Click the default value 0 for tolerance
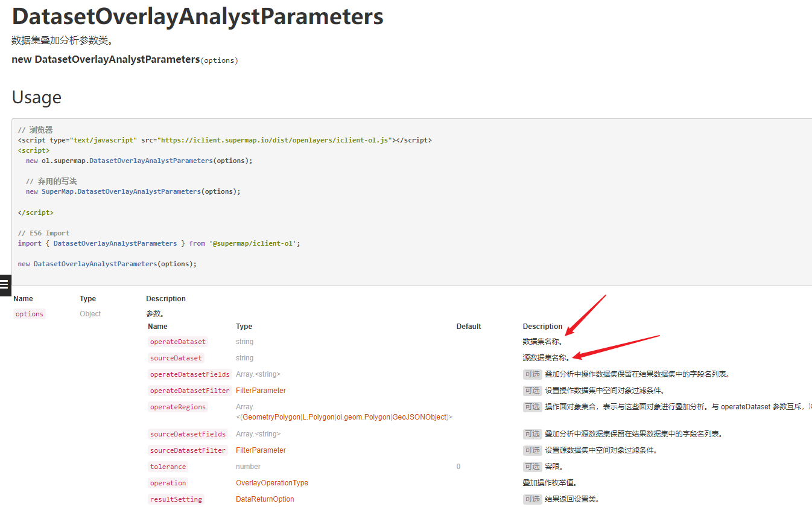The image size is (812, 527). pos(458,467)
